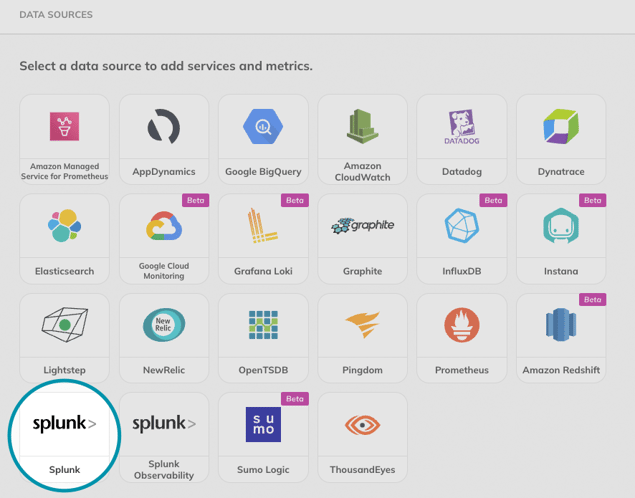Click the Graphite card label

click(x=362, y=271)
